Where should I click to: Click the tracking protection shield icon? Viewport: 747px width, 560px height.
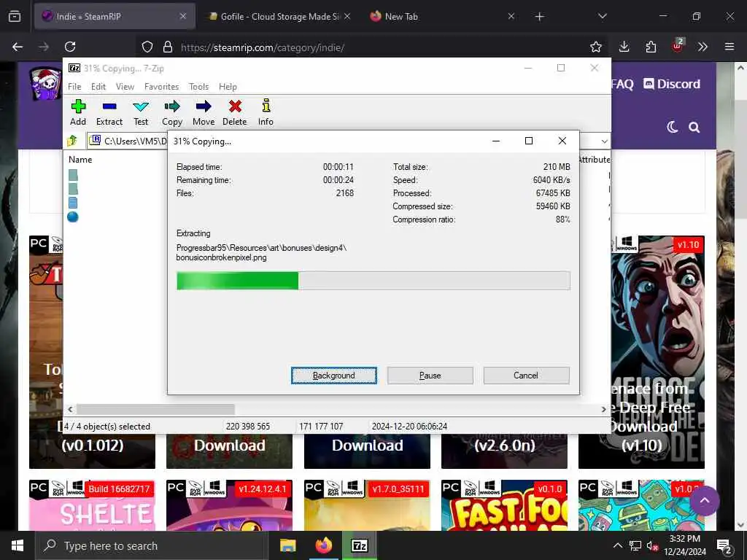coord(147,47)
